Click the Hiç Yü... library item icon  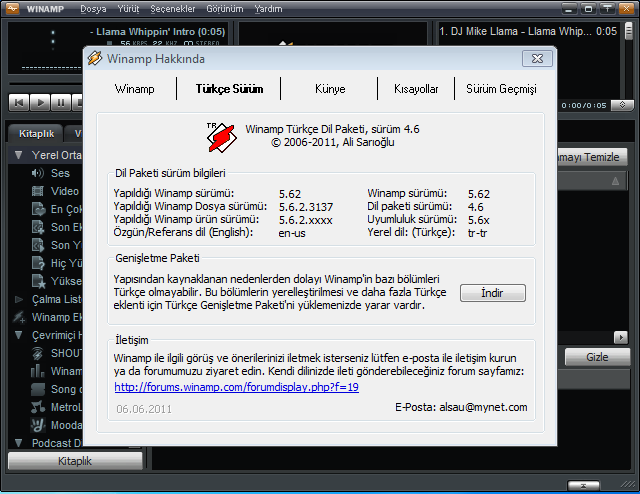click(38, 263)
